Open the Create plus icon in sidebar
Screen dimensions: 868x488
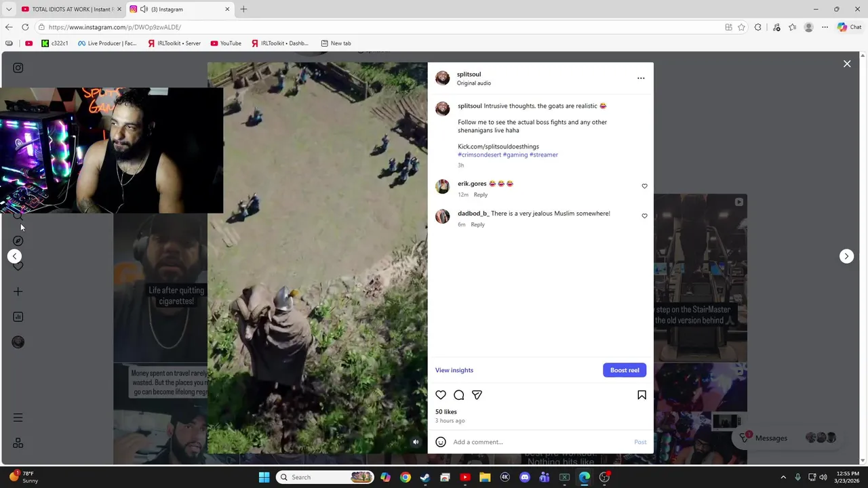[x=18, y=291]
